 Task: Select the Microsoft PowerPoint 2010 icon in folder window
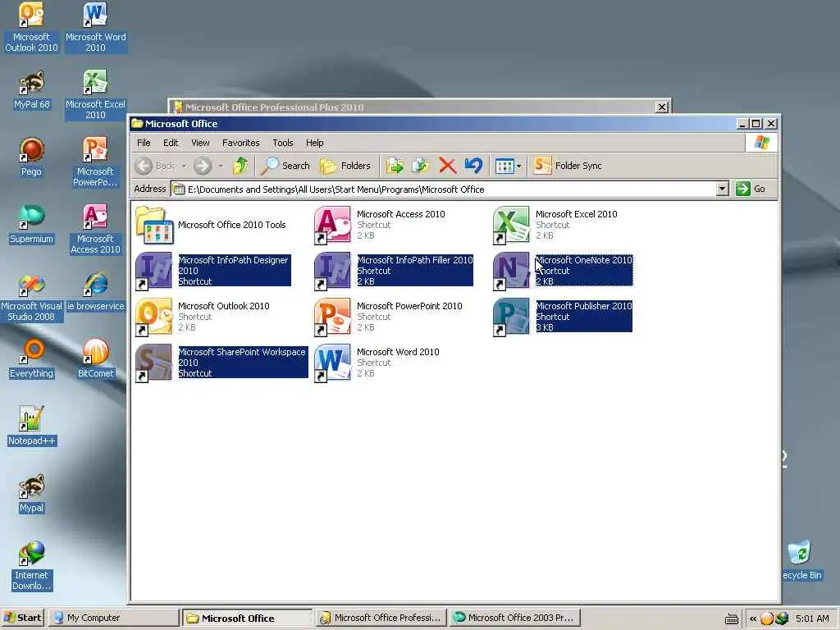pyautogui.click(x=333, y=317)
